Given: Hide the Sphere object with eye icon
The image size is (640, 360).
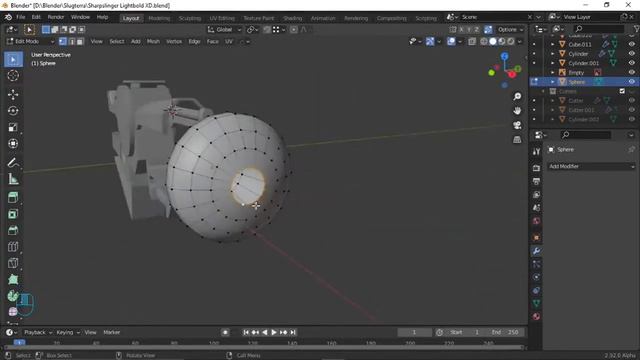Looking at the screenshot, I should tap(631, 82).
